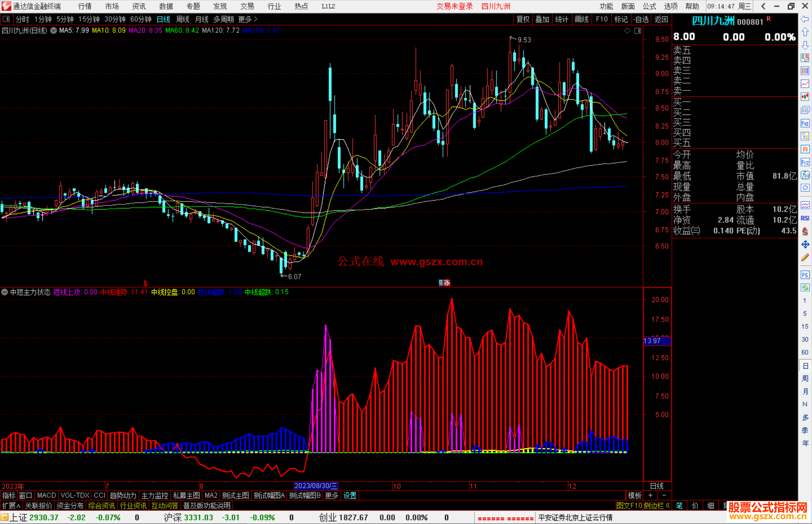Click the 复权 button
Screen dimensions: 812x524
click(x=523, y=19)
